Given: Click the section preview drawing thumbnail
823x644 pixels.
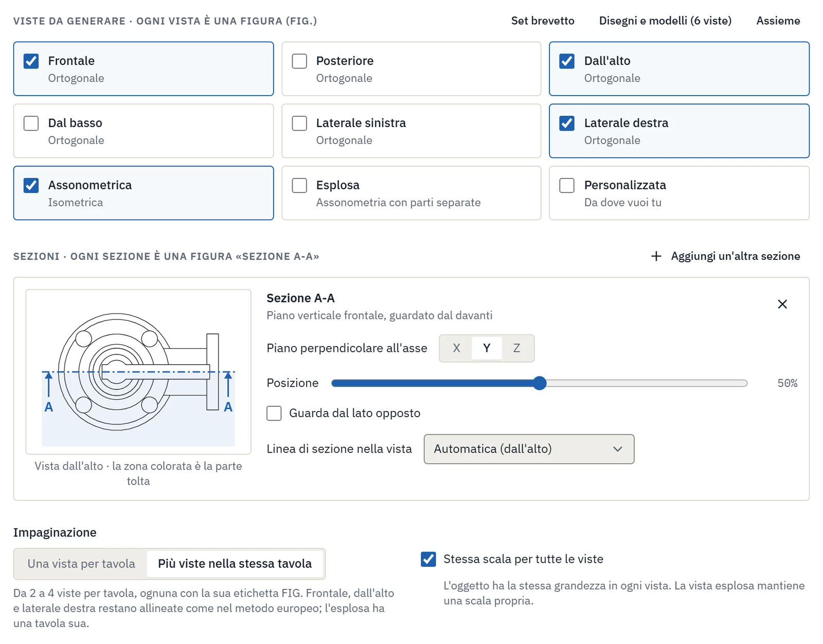Looking at the screenshot, I should click(138, 372).
